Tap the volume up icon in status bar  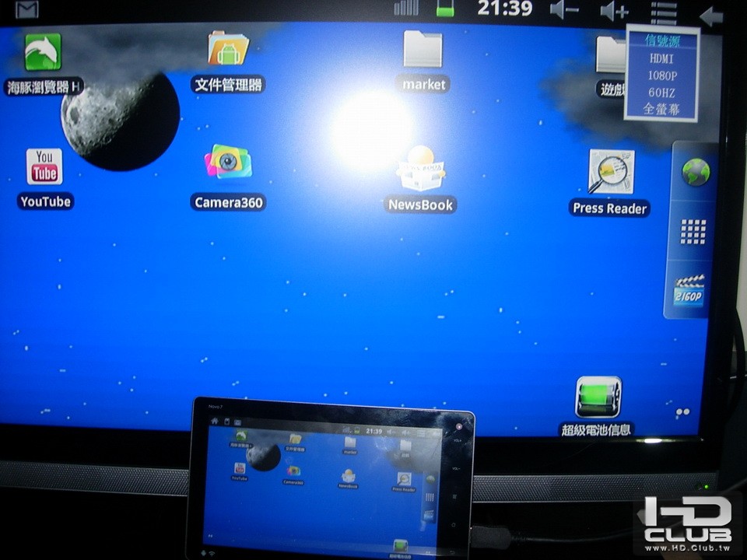point(614,11)
